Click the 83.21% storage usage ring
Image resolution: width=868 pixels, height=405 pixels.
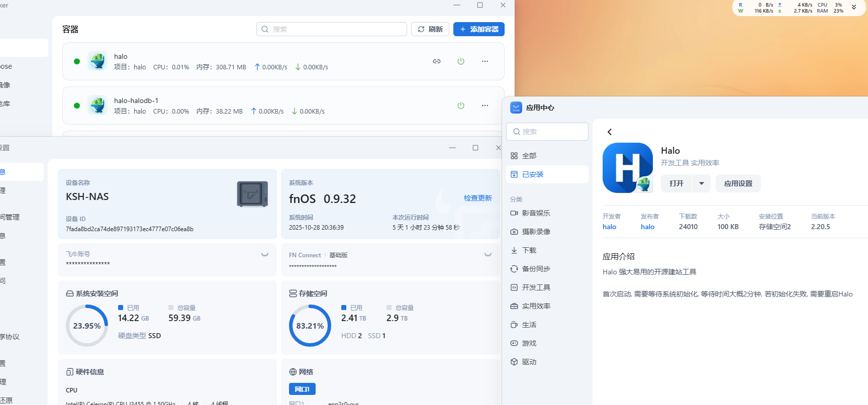point(310,326)
